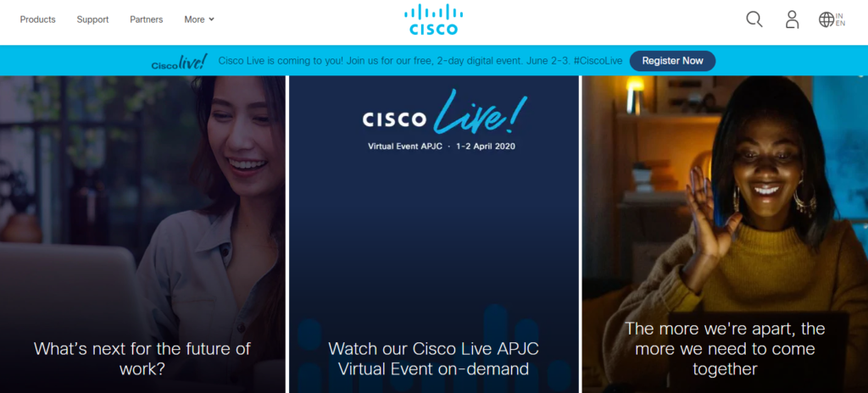Viewport: 868px width, 393px height.
Task: Open the Products menu
Action: (x=37, y=19)
